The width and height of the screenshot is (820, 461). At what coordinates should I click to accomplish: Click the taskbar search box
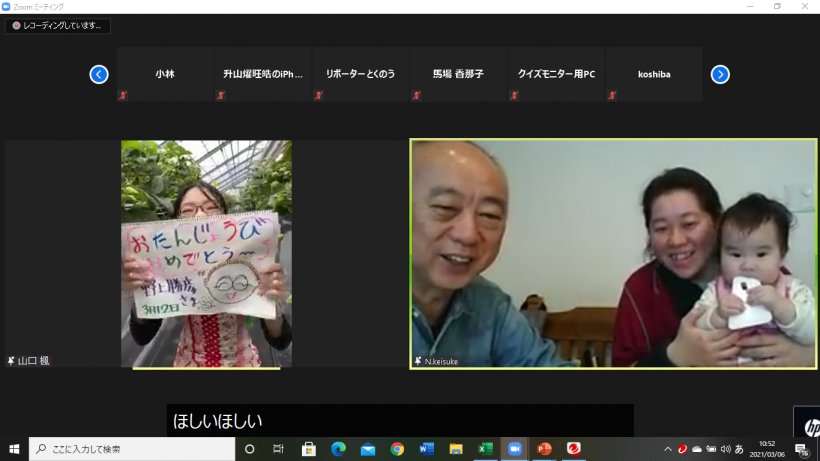132,449
